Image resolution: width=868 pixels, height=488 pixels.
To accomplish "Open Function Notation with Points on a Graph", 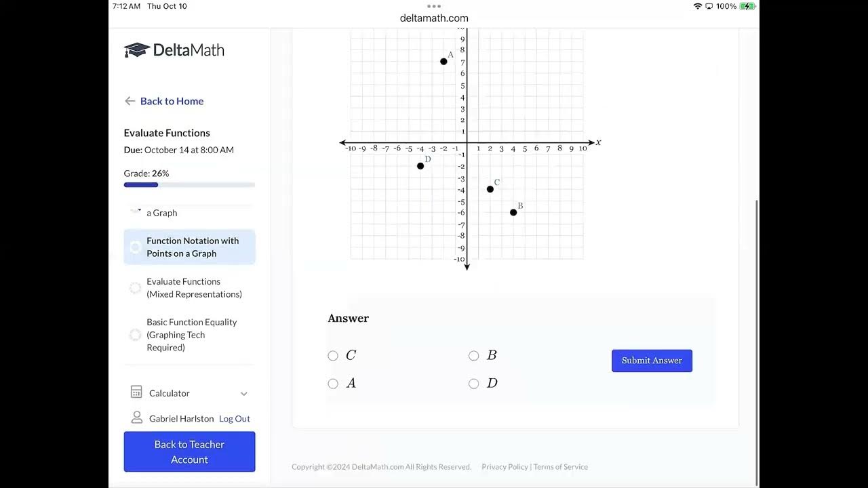I will click(193, 247).
